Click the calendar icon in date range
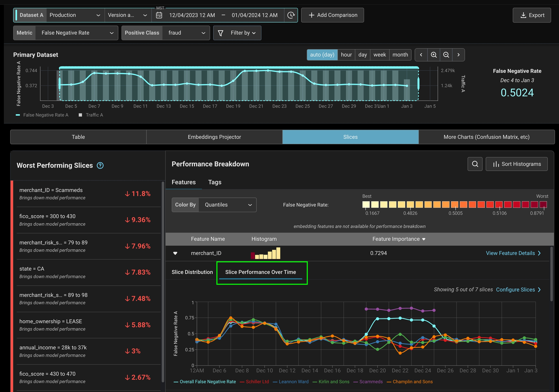The width and height of the screenshot is (559, 392). [159, 15]
